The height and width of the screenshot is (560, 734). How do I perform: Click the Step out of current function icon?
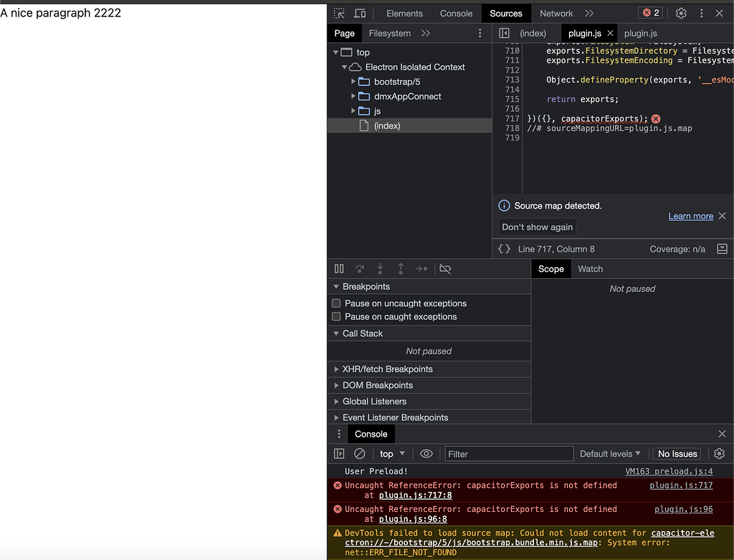tap(401, 268)
